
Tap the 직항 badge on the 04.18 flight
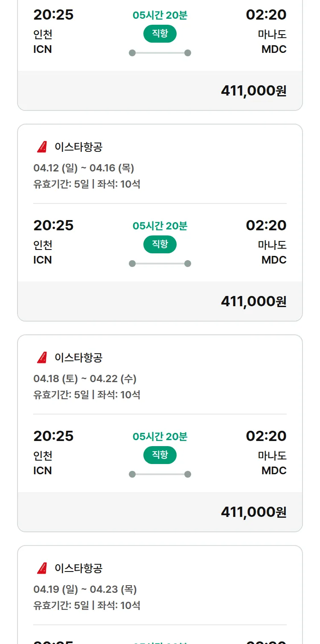[x=160, y=455]
